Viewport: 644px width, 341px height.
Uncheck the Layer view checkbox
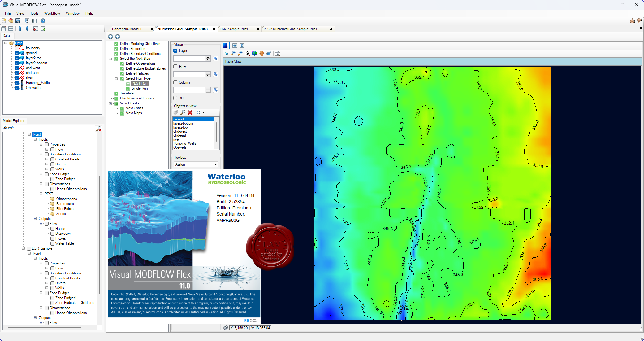click(x=175, y=51)
